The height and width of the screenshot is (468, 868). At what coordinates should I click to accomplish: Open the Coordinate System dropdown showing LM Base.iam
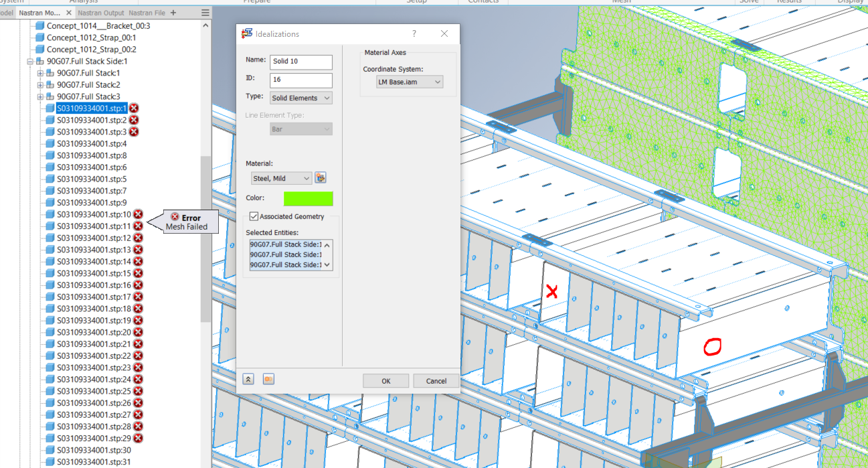point(409,82)
